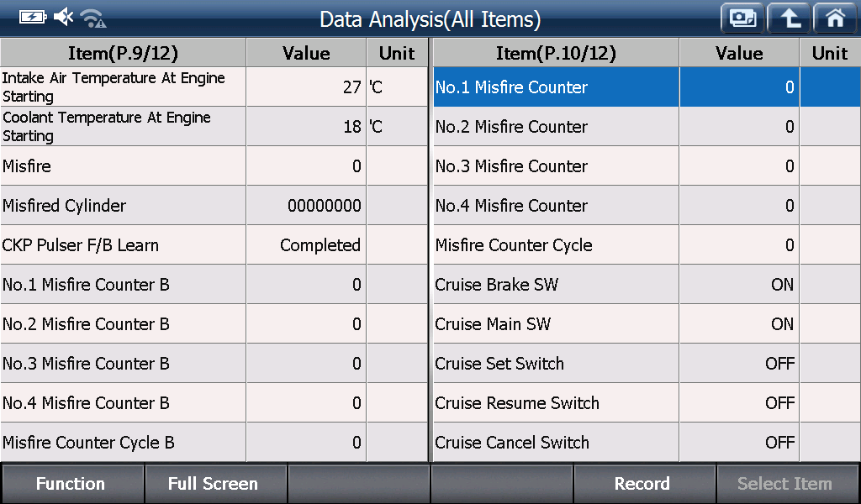Select the Cruise Cancel Switch row
This screenshot has width=861, height=504.
coord(647,442)
